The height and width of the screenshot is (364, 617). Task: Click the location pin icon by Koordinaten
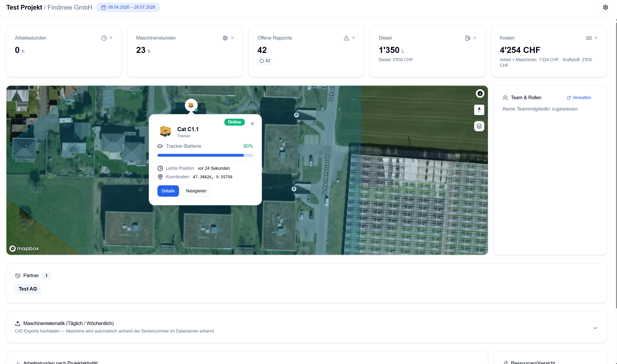point(160,177)
